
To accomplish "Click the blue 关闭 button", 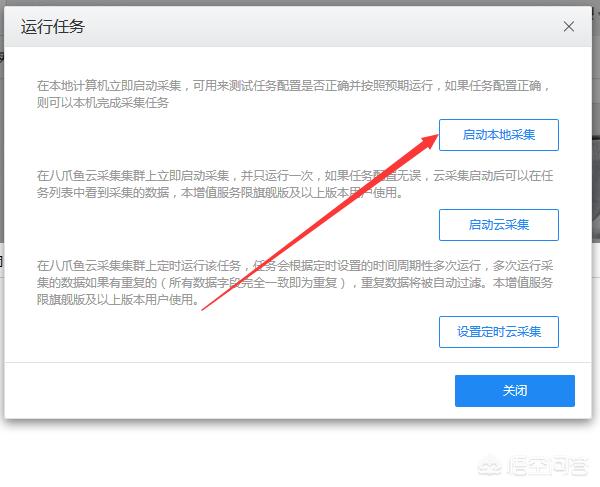I will (x=515, y=391).
